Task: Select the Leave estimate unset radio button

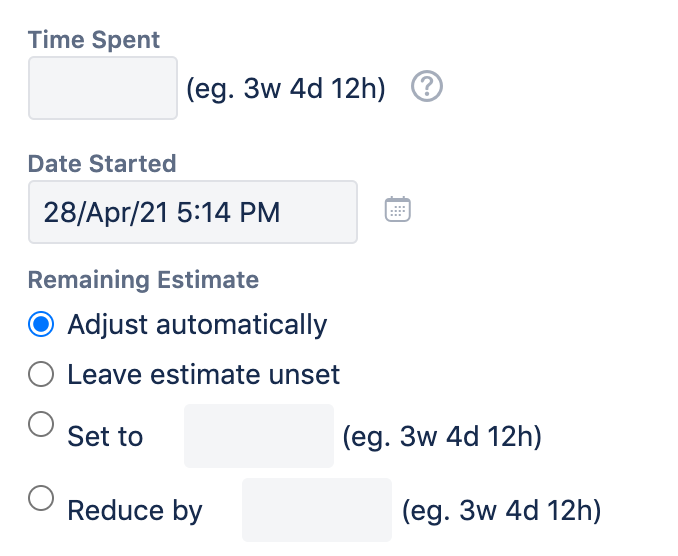Action: click(x=41, y=374)
